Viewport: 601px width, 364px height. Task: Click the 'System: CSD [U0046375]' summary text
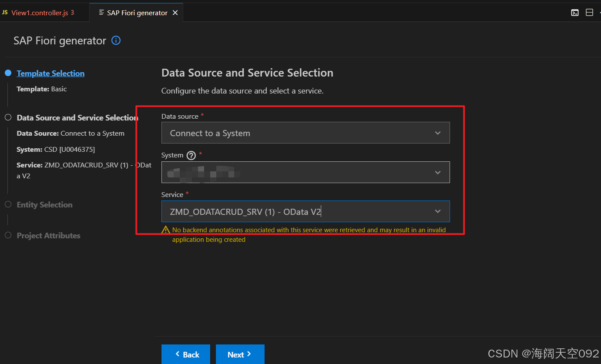pos(56,149)
